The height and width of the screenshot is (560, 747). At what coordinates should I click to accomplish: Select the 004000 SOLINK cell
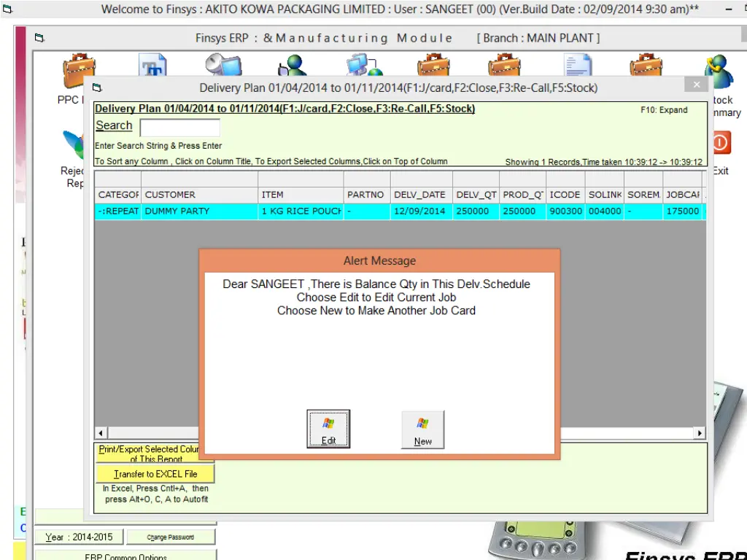(x=604, y=211)
